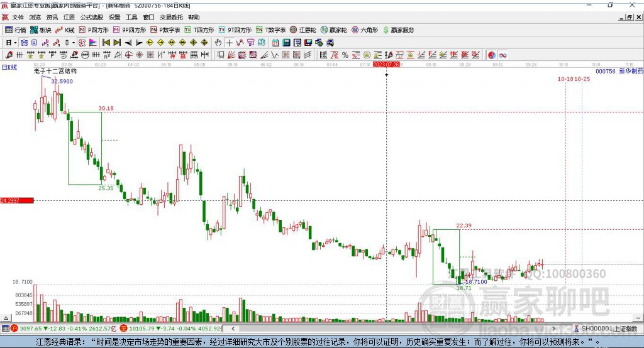Open the calculator icon
The width and height of the screenshot is (644, 348).
287,43
